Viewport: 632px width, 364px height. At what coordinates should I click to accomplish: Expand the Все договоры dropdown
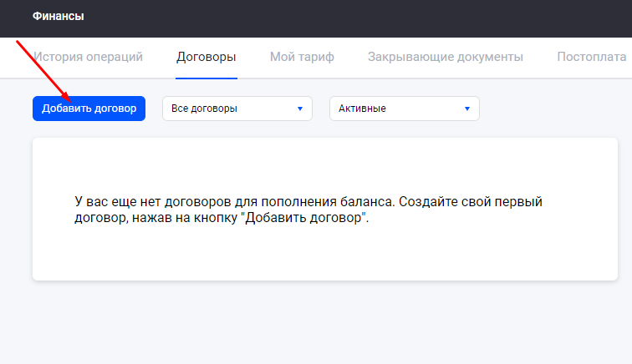(237, 109)
